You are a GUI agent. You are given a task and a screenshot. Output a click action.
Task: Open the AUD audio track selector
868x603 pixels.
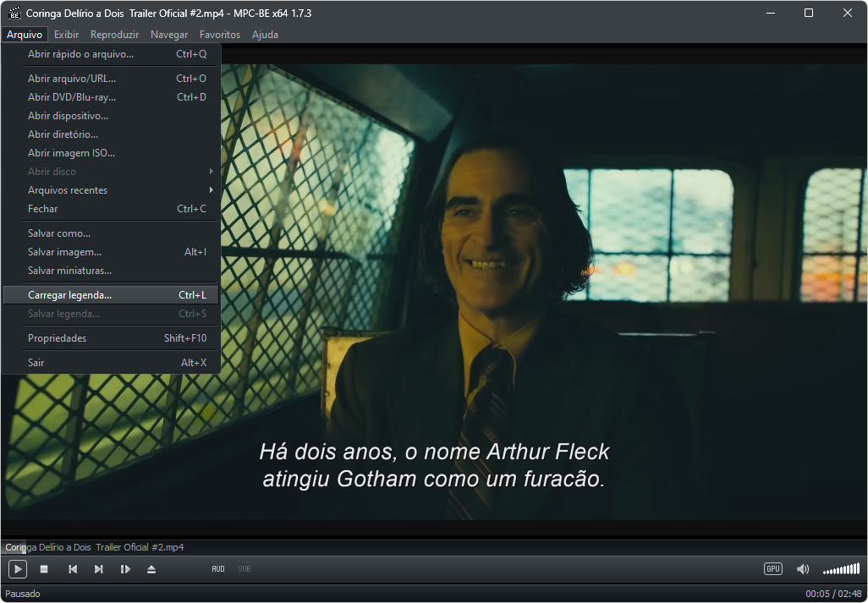click(218, 569)
